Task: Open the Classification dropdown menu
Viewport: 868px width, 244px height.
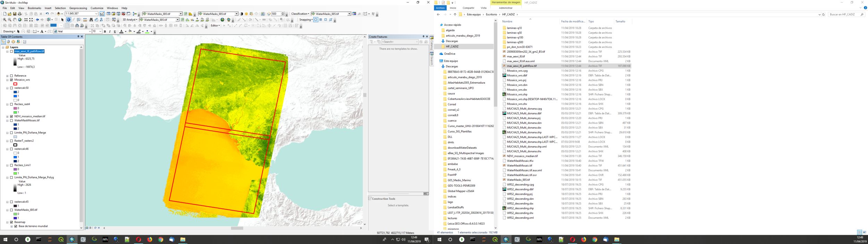Action: [x=300, y=14]
